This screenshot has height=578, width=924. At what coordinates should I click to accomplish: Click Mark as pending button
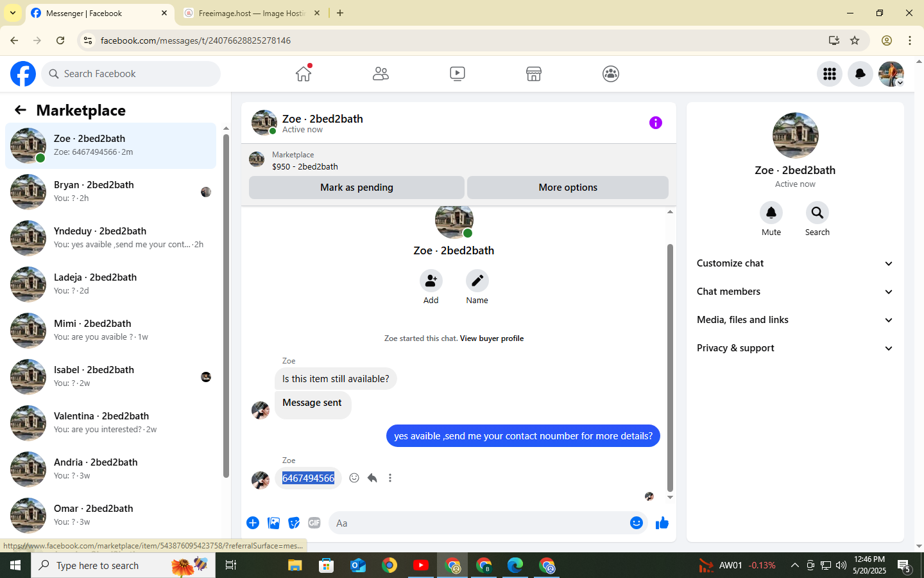(x=357, y=188)
